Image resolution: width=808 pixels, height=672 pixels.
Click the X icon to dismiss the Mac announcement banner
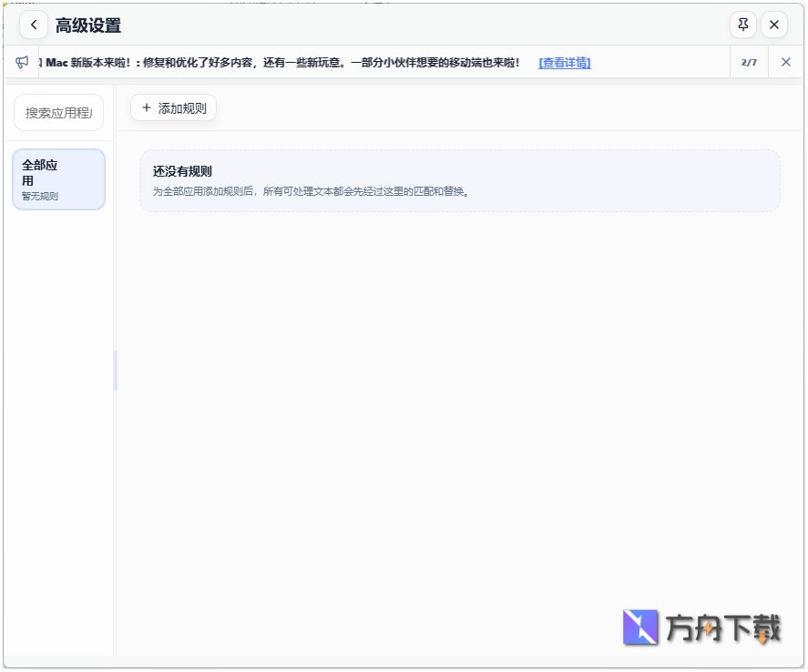[x=785, y=62]
